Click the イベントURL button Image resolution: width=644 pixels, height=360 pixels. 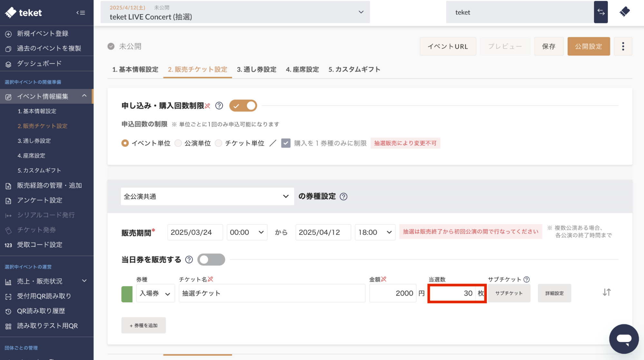click(x=448, y=46)
